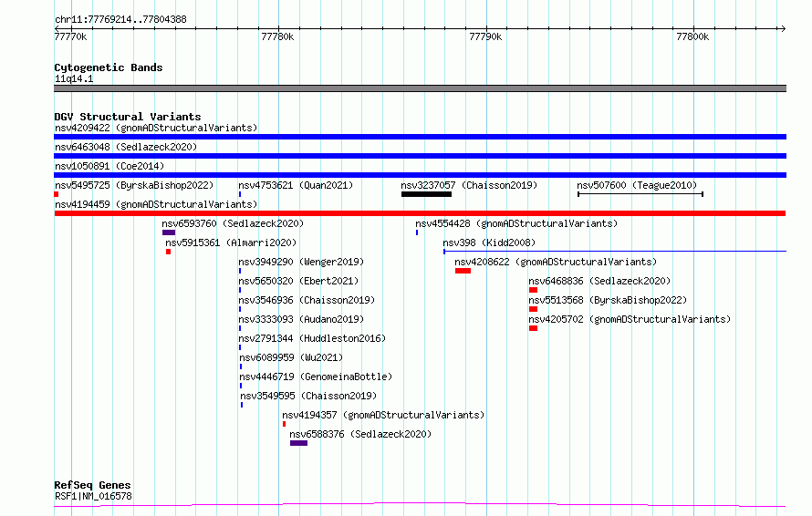812x516 pixels.
Task: Open the RSF1|NM_016578 gene label
Action: pyautogui.click(x=93, y=496)
